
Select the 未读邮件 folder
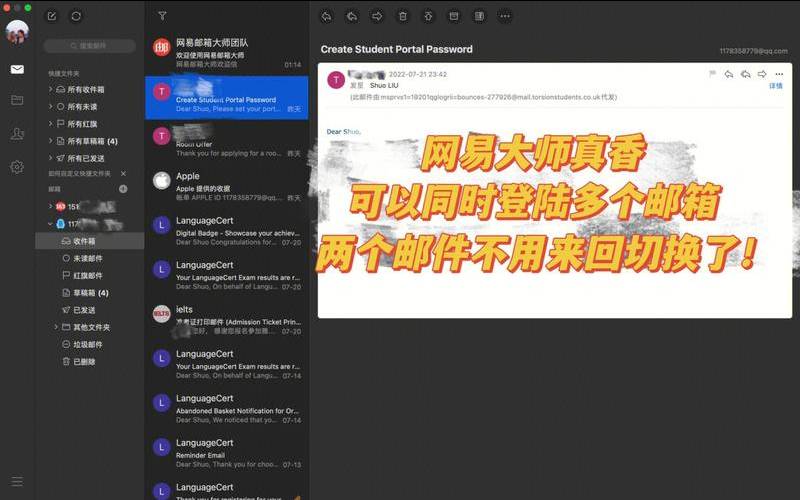[x=89, y=258]
